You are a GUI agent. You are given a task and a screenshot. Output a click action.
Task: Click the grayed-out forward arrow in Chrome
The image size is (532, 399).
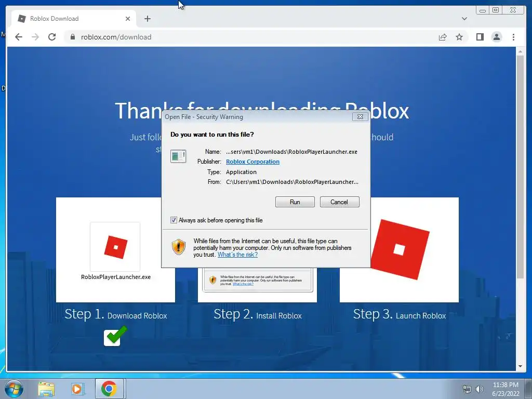pos(35,37)
